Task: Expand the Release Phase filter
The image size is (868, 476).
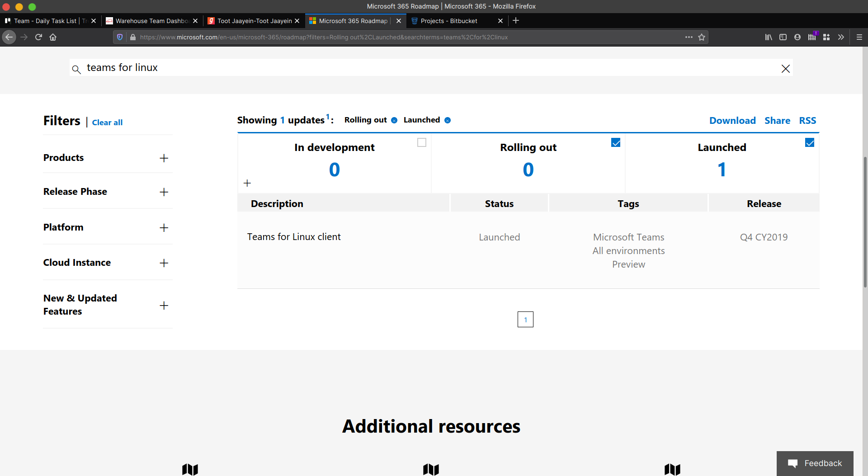Action: coord(164,192)
